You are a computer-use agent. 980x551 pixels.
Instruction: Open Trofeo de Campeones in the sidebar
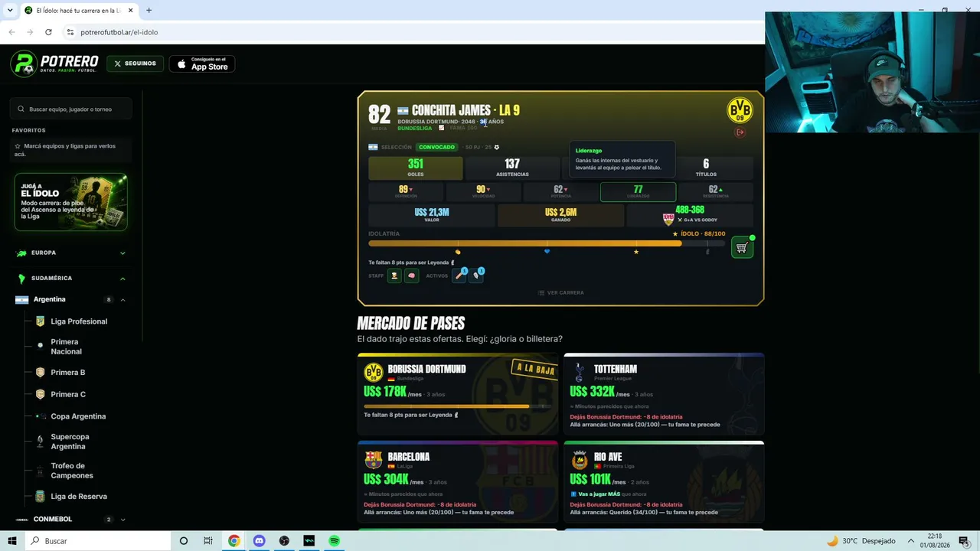tap(72, 471)
